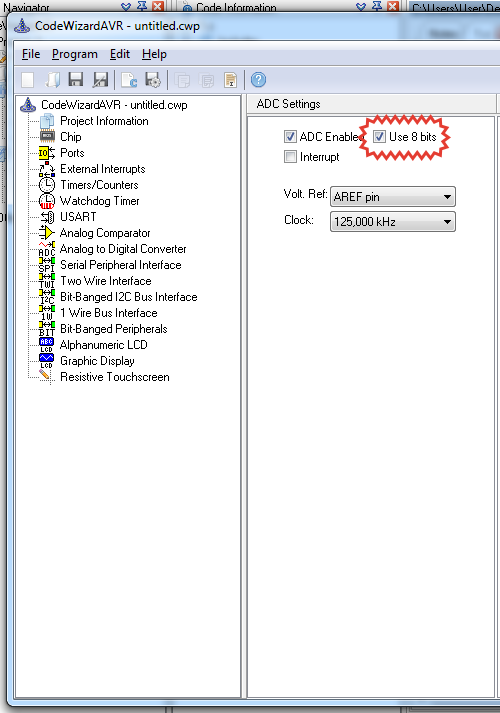The width and height of the screenshot is (500, 713).
Task: Click the Chip icon in tree
Action: click(x=46, y=136)
